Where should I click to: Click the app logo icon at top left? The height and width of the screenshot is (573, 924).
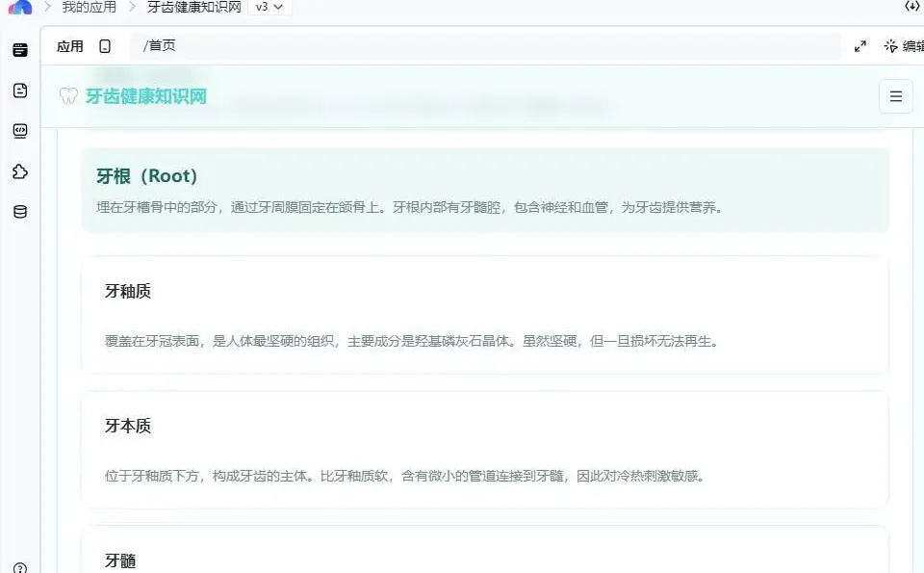point(20,7)
